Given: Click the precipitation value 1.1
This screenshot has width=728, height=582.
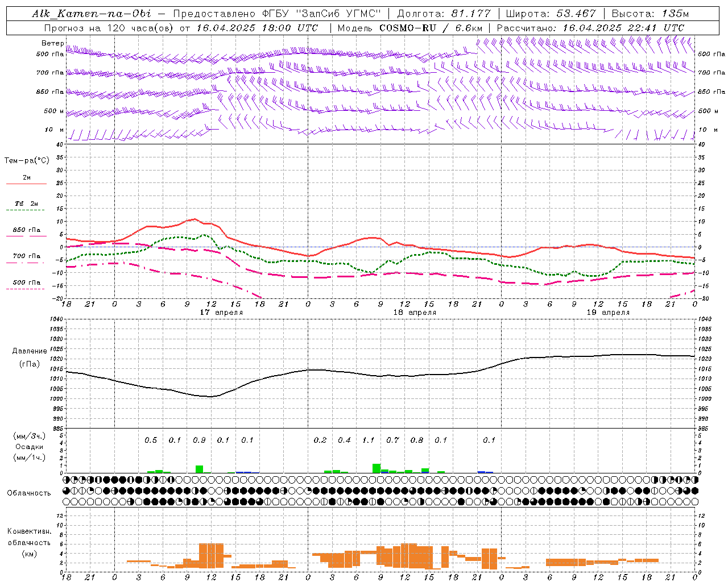Looking at the screenshot, I should click(369, 440).
